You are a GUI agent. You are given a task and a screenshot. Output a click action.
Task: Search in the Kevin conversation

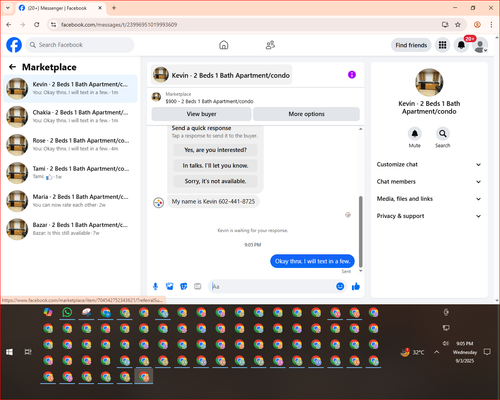[x=442, y=134]
